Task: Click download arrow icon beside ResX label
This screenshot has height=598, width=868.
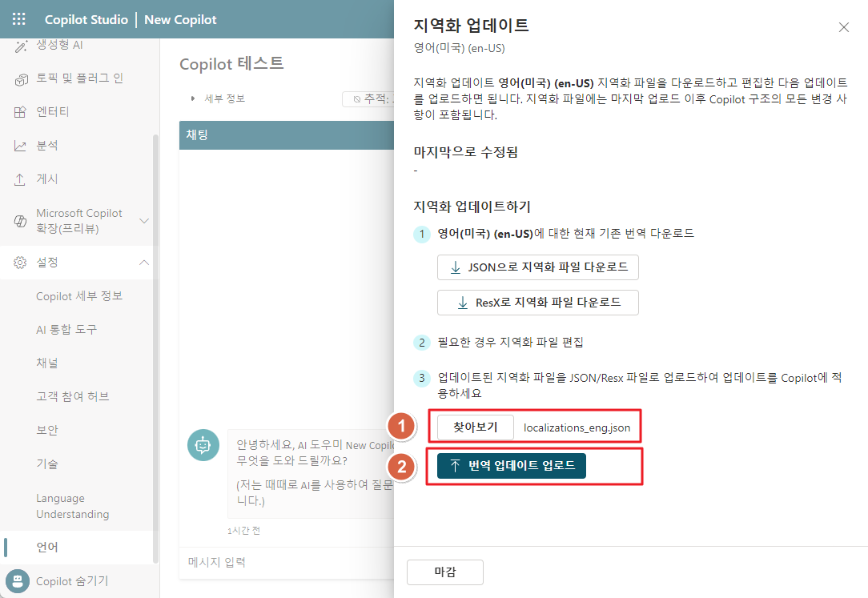Action: 462,303
